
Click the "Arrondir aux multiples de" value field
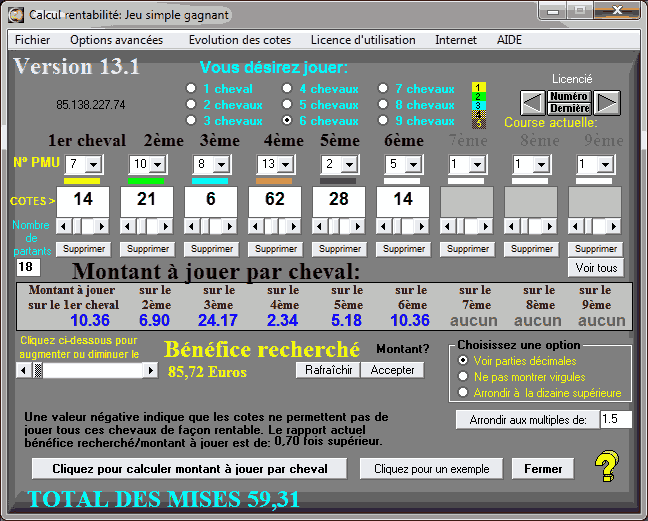(616, 420)
